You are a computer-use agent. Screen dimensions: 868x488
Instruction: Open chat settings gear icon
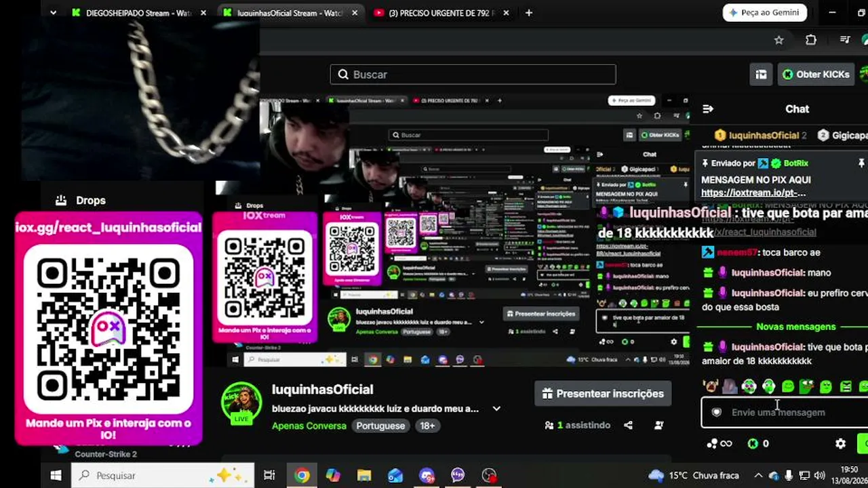tap(840, 444)
